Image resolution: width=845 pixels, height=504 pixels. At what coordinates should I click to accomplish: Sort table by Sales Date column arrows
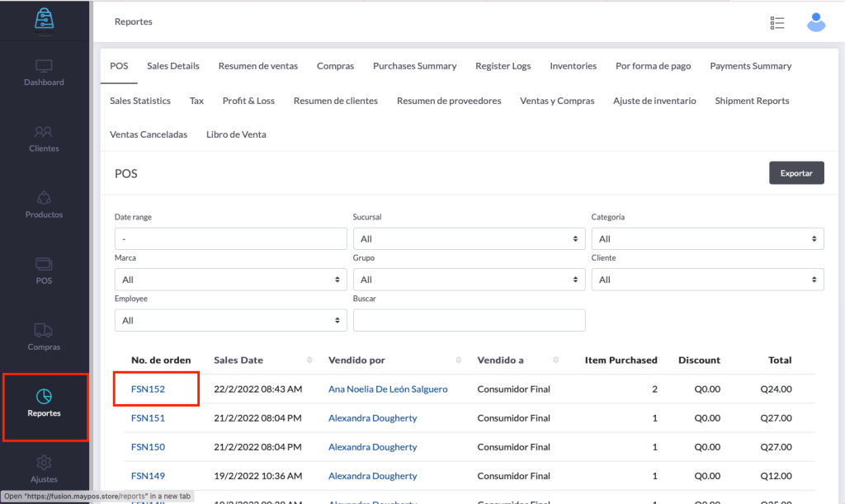pyautogui.click(x=309, y=360)
